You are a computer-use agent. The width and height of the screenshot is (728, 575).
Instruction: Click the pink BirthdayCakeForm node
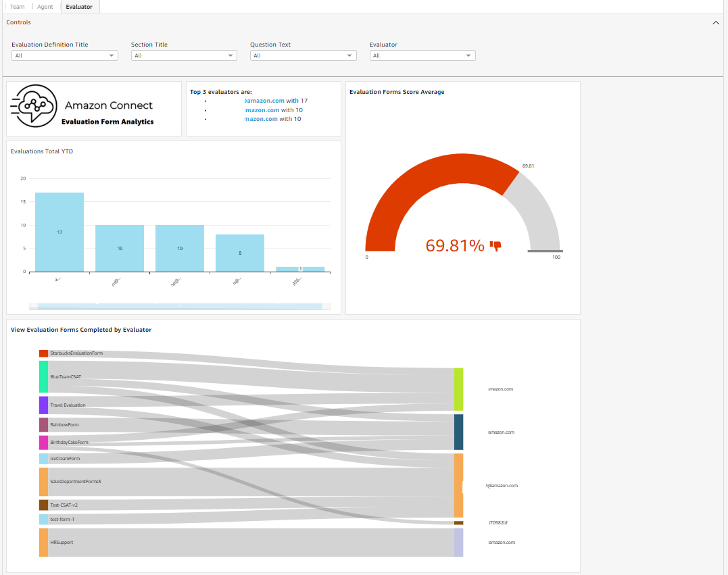[42, 442]
